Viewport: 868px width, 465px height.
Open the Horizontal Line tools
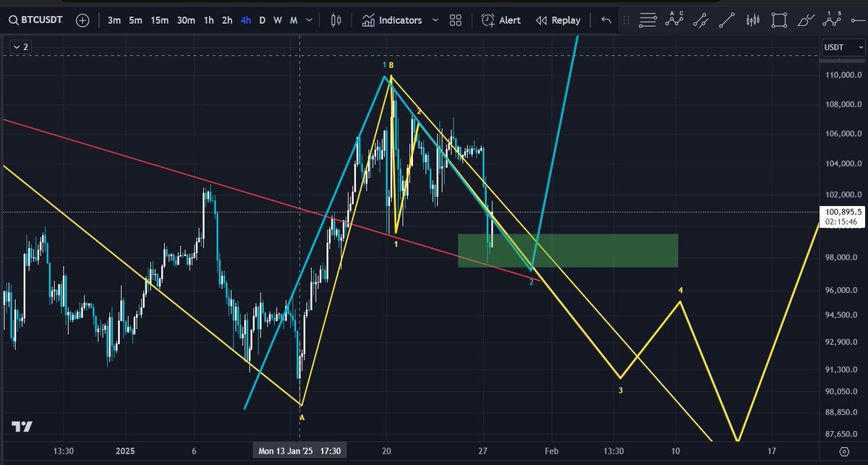(x=647, y=20)
